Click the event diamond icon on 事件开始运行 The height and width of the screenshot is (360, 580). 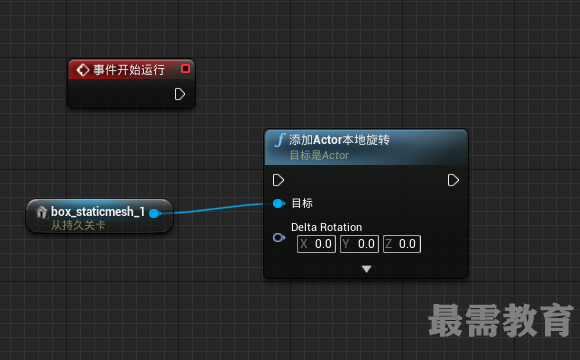point(82,70)
